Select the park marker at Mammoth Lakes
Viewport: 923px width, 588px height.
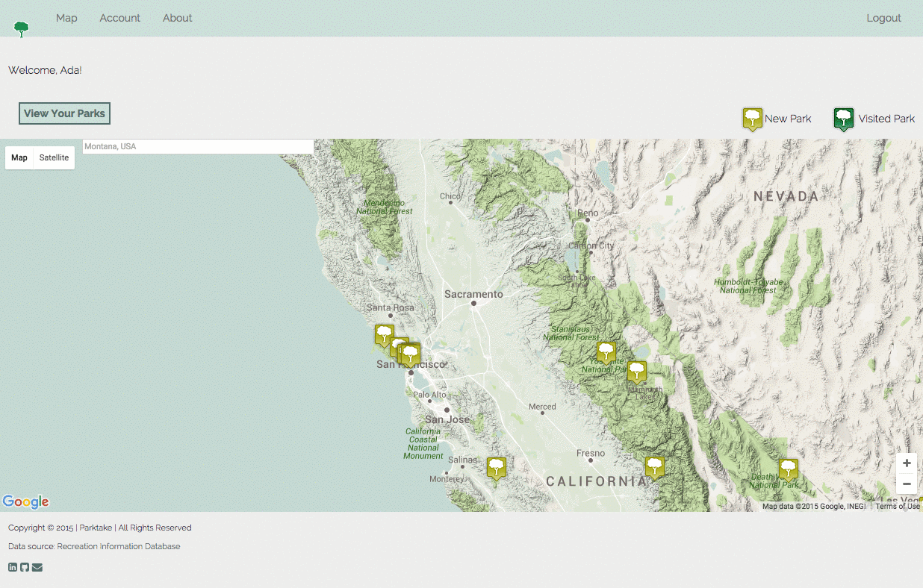pos(636,372)
